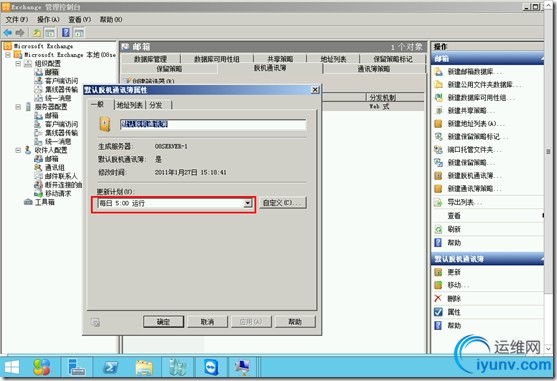557x381 pixels.
Task: Click the Back arrow toolbar icon
Action: (x=7, y=33)
